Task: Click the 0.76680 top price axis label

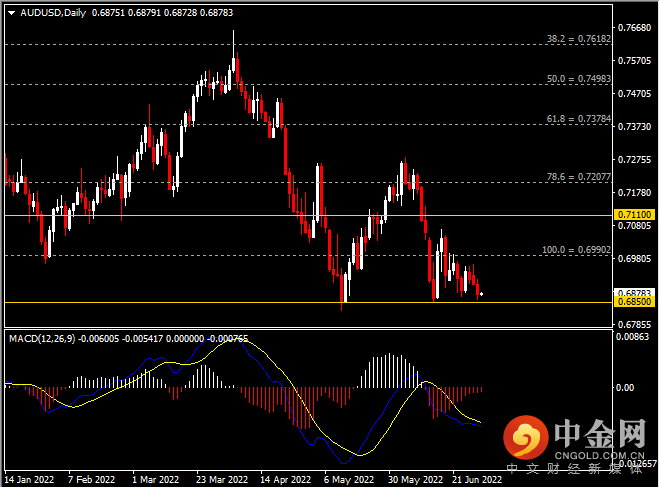Action: pos(633,28)
